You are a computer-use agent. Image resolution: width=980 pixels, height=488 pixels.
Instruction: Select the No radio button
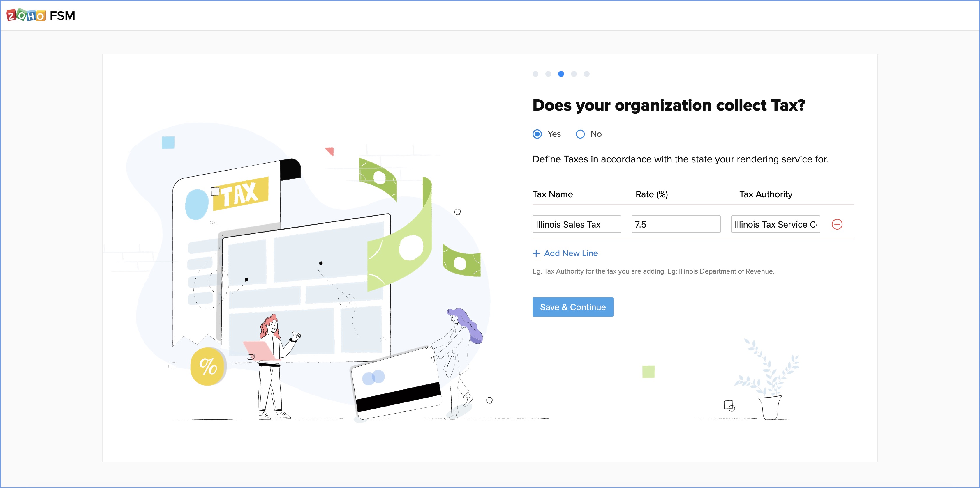[580, 134]
